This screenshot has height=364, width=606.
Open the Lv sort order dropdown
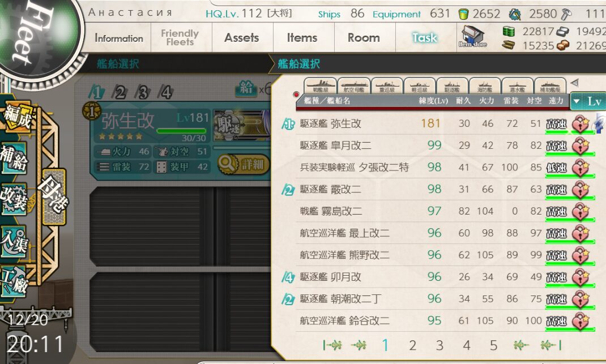(587, 101)
